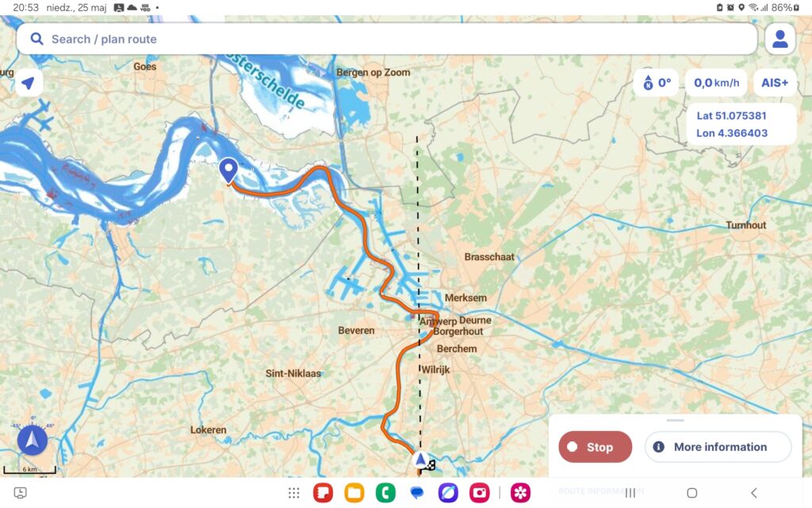The height and width of the screenshot is (508, 812).
Task: Open the green phone app
Action: pyautogui.click(x=385, y=493)
